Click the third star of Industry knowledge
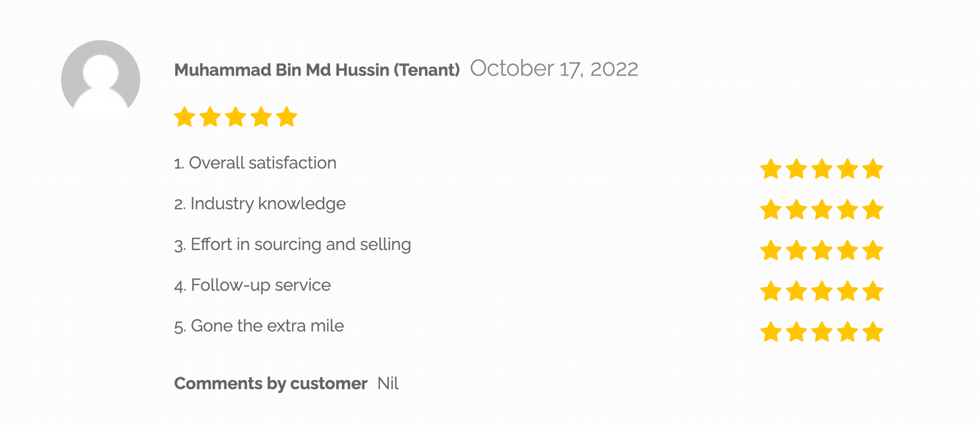Image resolution: width=980 pixels, height=431 pixels. [x=822, y=210]
